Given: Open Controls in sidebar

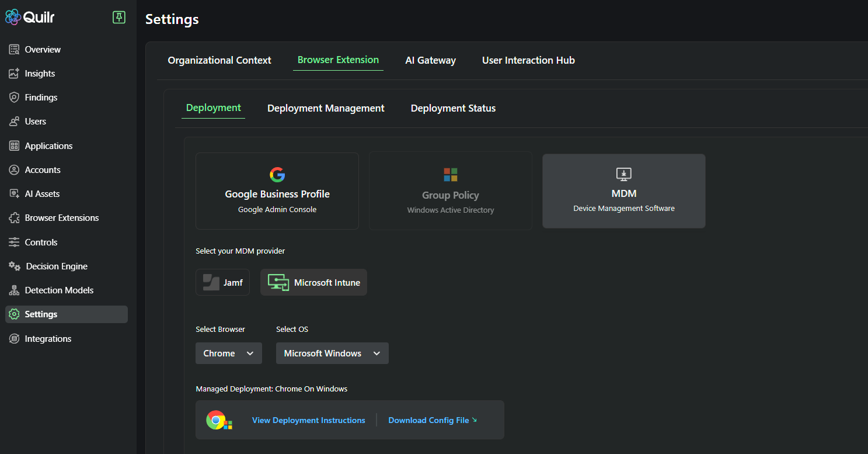Looking at the screenshot, I should click(67, 242).
